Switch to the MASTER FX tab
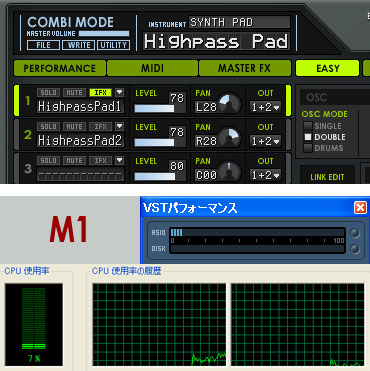370x371 pixels. (244, 68)
